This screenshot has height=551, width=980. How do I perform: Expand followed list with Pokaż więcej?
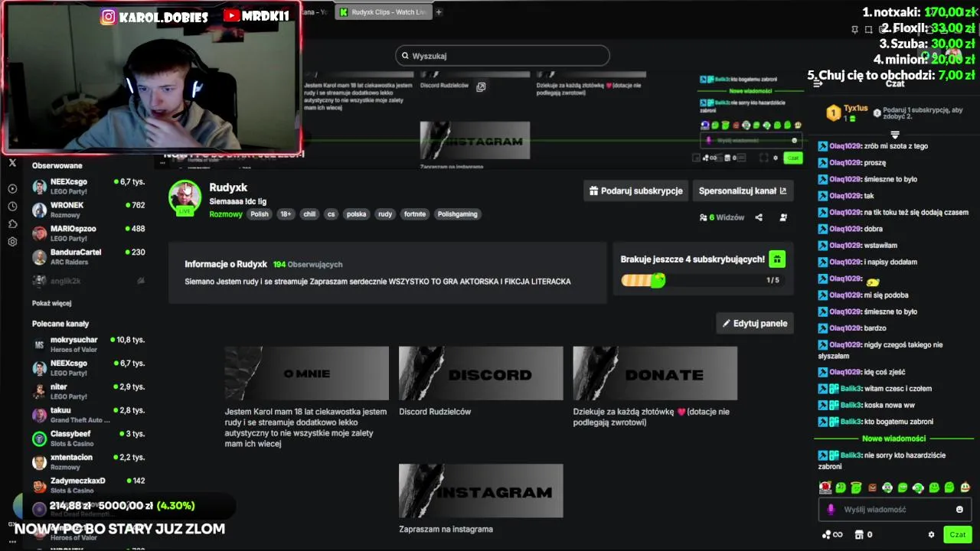51,304
